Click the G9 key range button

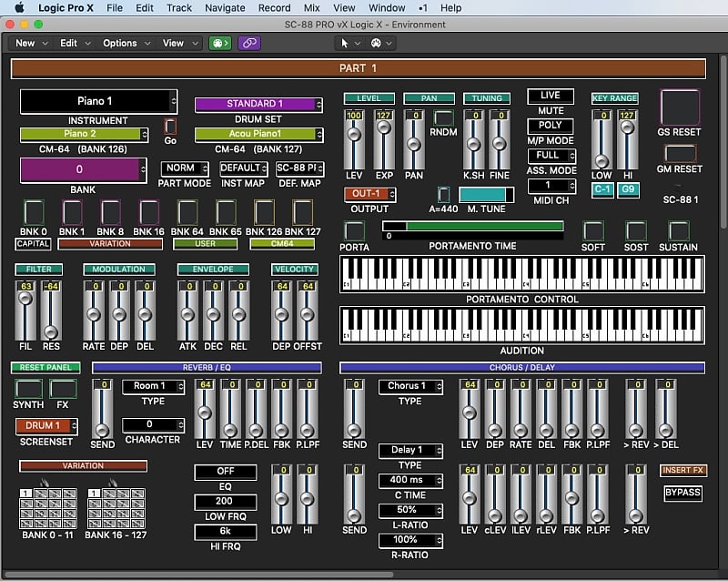[628, 189]
